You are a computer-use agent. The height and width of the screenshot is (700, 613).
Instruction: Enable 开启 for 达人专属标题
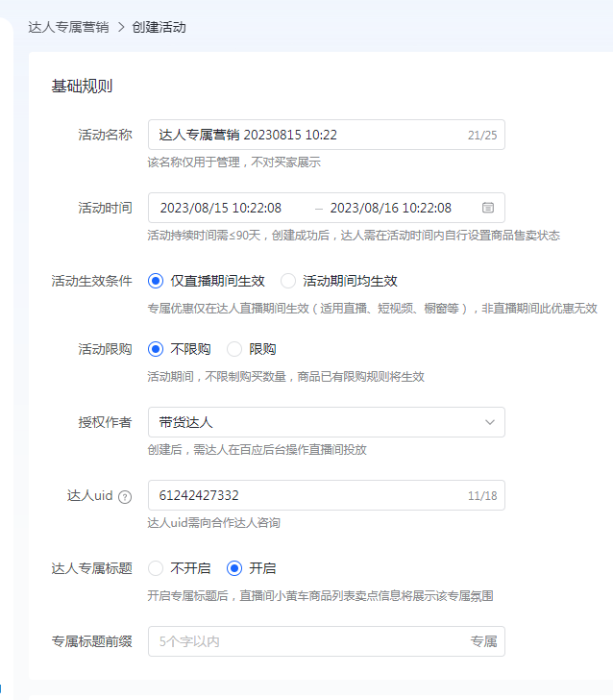(234, 568)
